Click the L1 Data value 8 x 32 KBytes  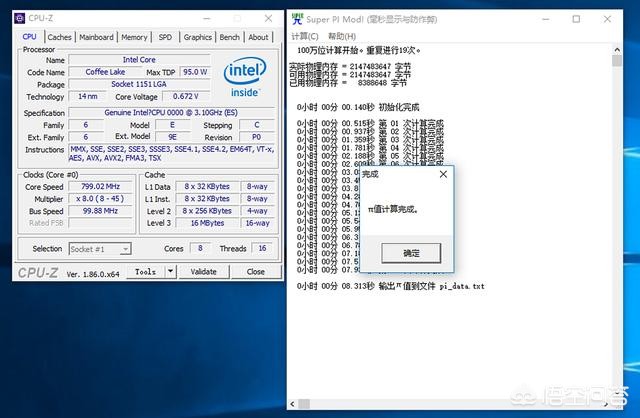click(207, 187)
